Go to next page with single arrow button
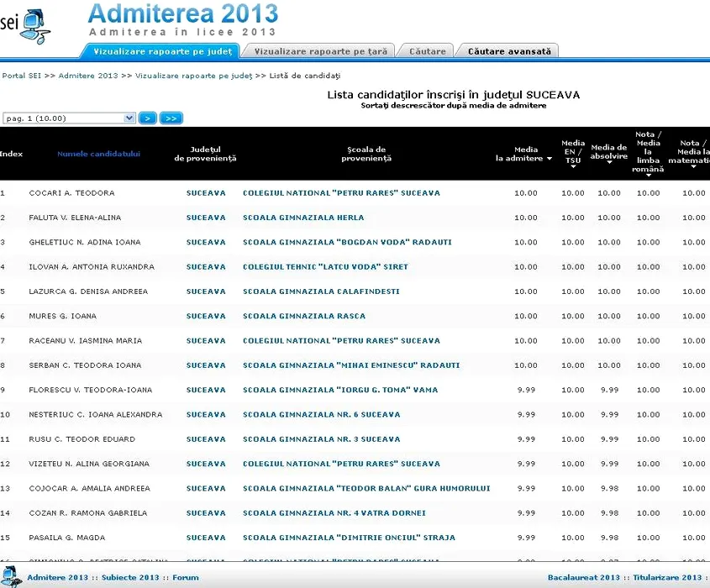710x588 pixels. coord(147,118)
